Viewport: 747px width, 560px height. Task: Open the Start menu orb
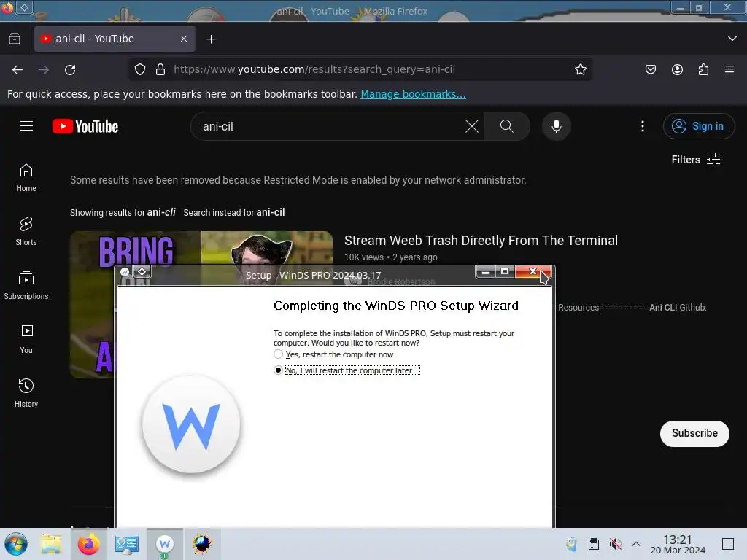16,544
